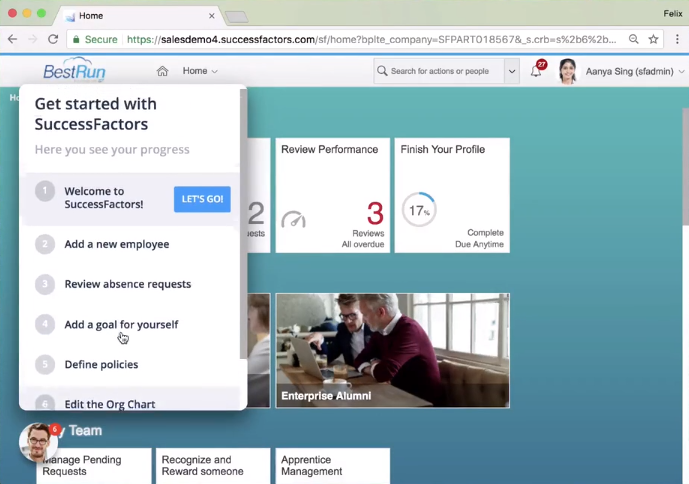Click the LET'S GO! button
The image size is (689, 484).
202,199
